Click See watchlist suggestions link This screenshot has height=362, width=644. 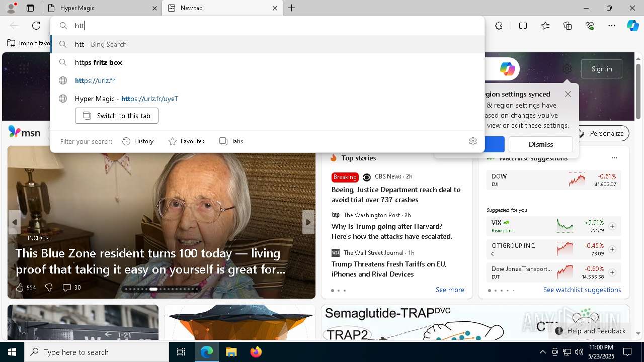582,290
